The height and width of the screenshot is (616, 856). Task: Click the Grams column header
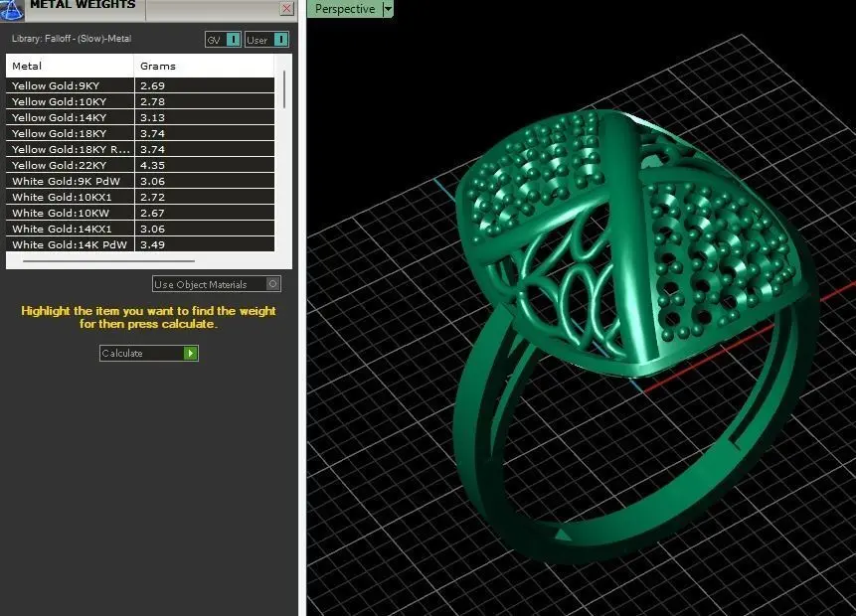(x=204, y=66)
